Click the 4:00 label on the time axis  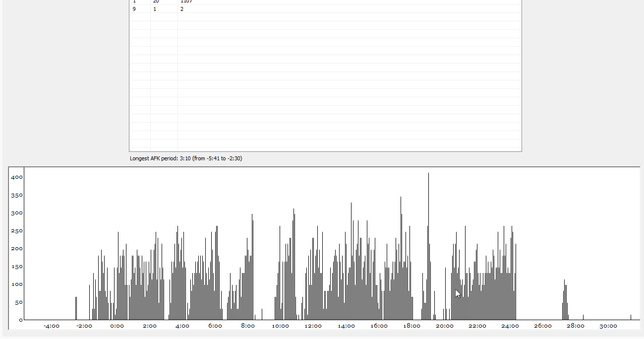(x=182, y=326)
